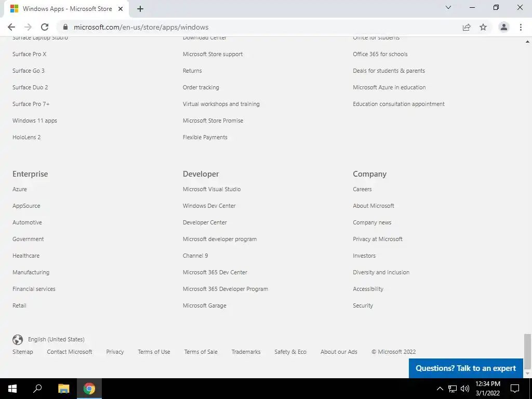Open Flexible Payments link
The height and width of the screenshot is (399, 532).
[205, 137]
